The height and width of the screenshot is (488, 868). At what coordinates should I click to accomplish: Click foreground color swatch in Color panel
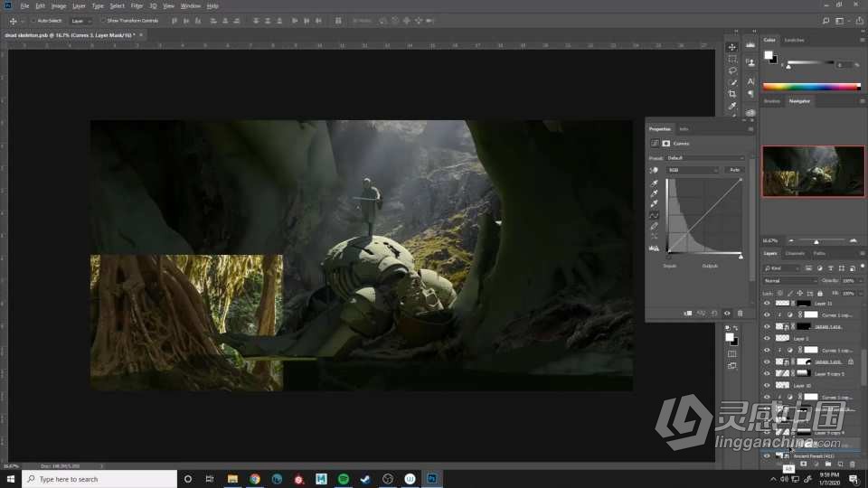point(769,55)
